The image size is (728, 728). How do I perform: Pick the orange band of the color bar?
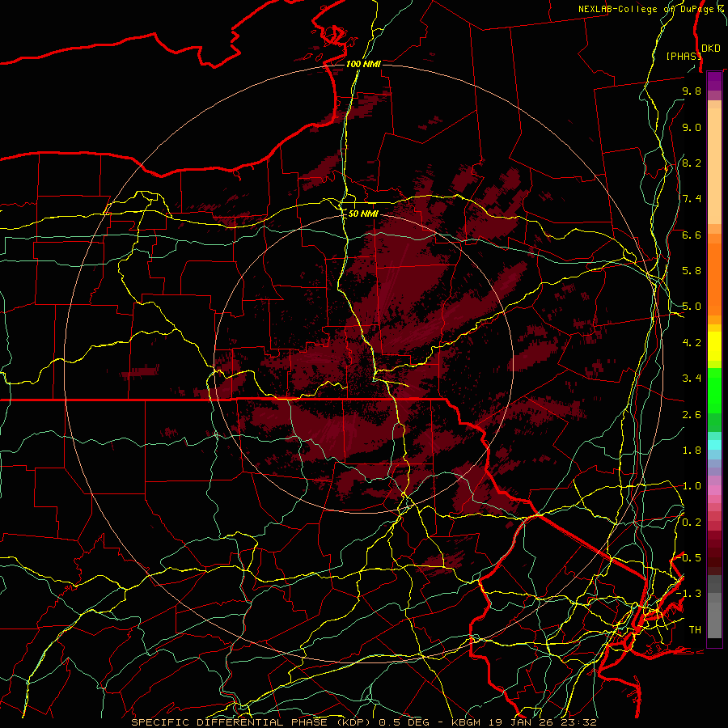click(x=714, y=280)
